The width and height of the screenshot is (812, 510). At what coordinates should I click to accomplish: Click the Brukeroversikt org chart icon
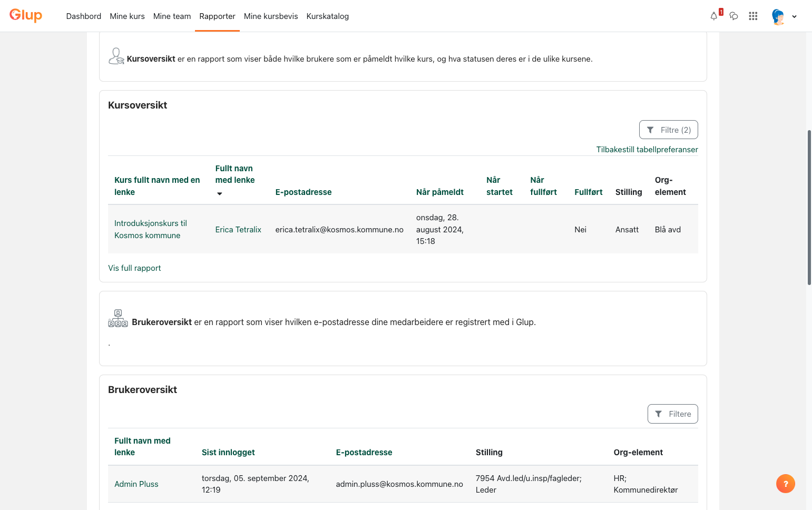[x=118, y=318]
